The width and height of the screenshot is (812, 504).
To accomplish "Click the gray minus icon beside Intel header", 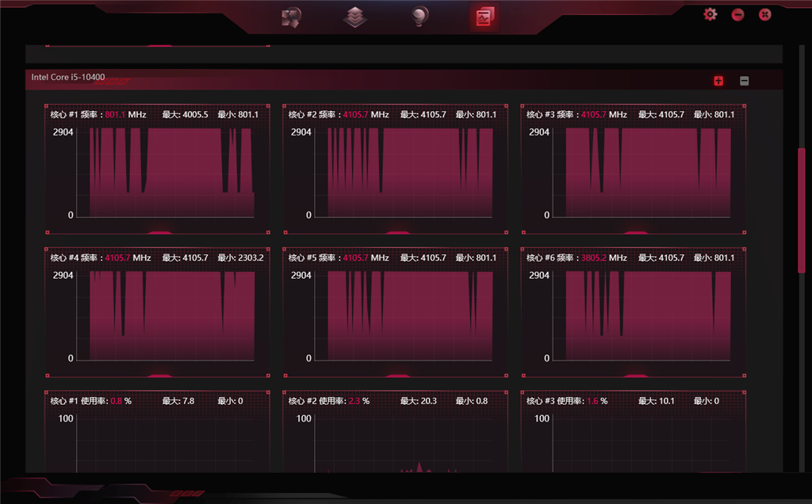I will [x=743, y=80].
